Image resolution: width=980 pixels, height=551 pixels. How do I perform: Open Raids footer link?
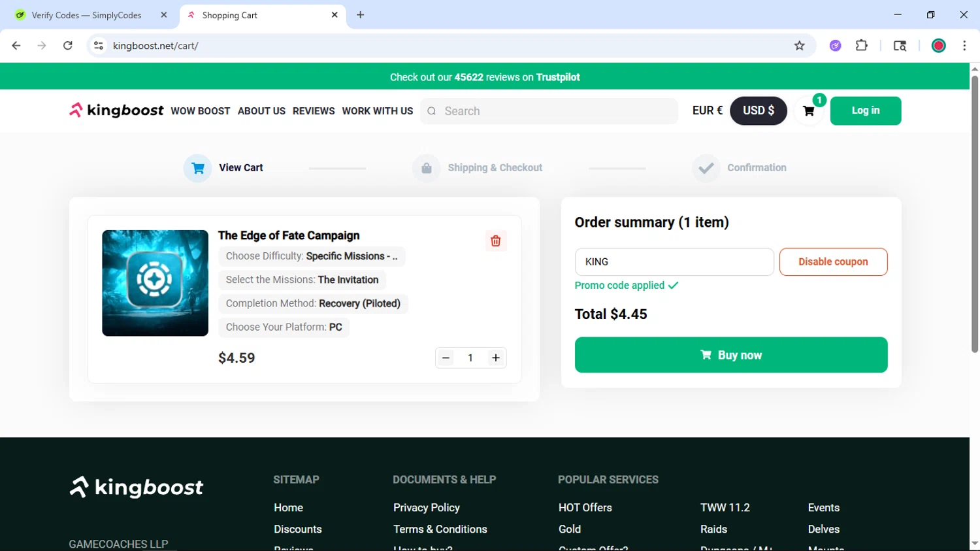click(x=713, y=529)
